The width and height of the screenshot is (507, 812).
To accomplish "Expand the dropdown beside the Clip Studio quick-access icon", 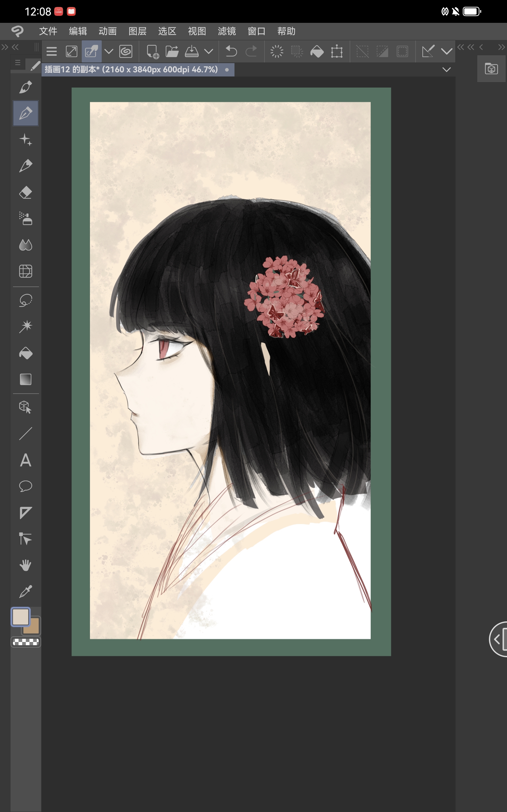I will click(x=109, y=51).
